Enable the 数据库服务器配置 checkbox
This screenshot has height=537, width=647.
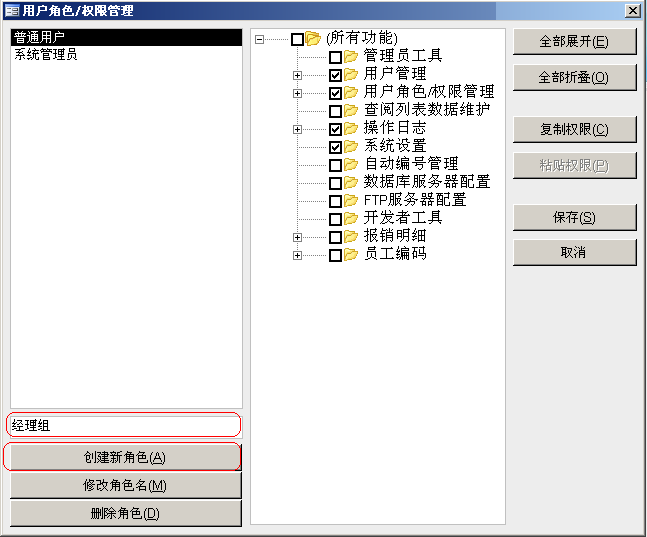click(335, 183)
